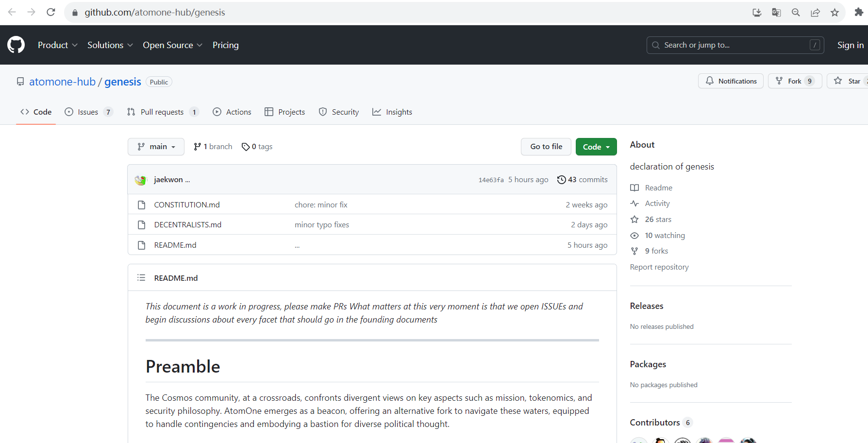This screenshot has width=868, height=443.
Task: Click the Star button
Action: [x=849, y=81]
